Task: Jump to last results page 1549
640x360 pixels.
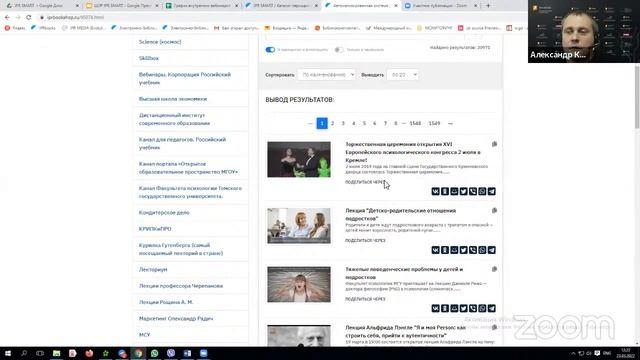Action: point(434,123)
